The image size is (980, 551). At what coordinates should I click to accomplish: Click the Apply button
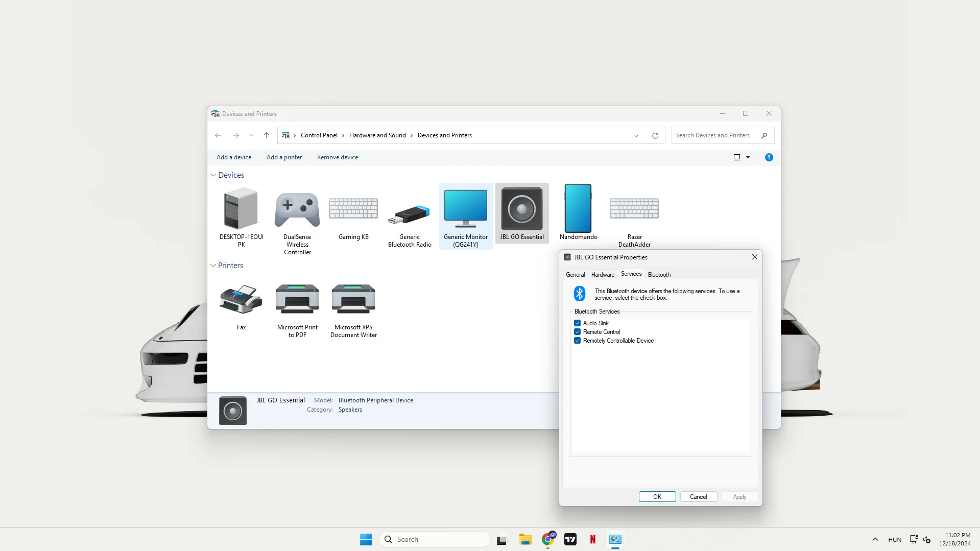739,497
